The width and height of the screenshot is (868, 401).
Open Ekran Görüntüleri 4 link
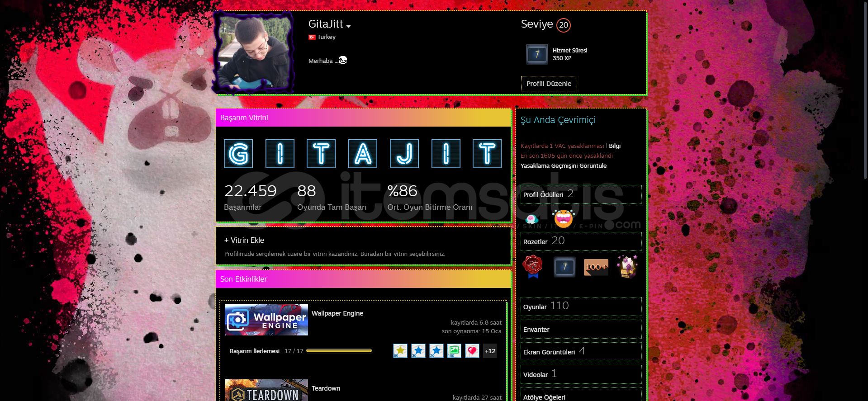pos(581,352)
